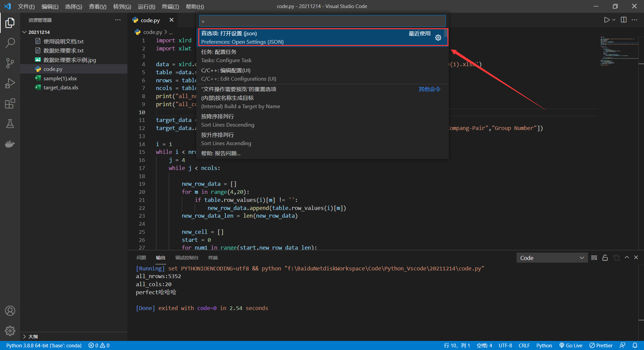Viewport: 644px width, 350px height.
Task: Change language mode Python status item
Action: (x=544, y=345)
